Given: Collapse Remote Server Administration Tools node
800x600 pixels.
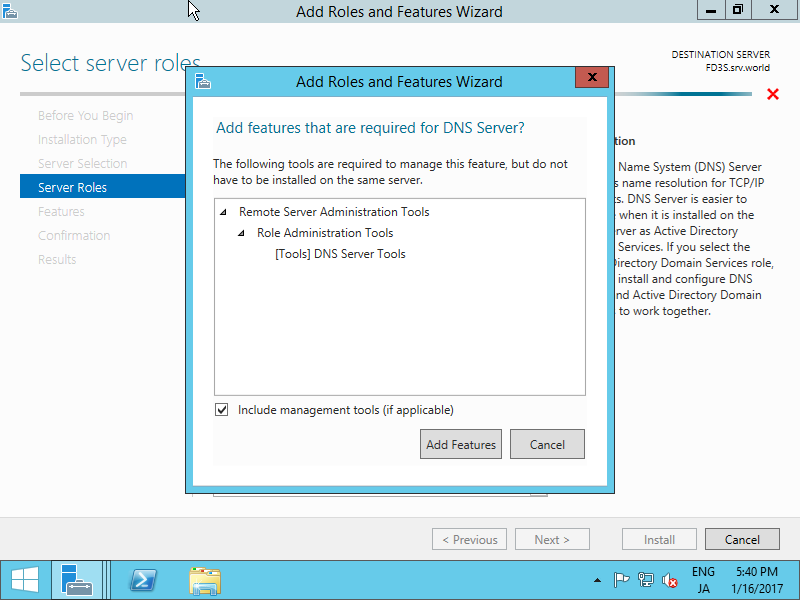Looking at the screenshot, I should click(x=224, y=212).
